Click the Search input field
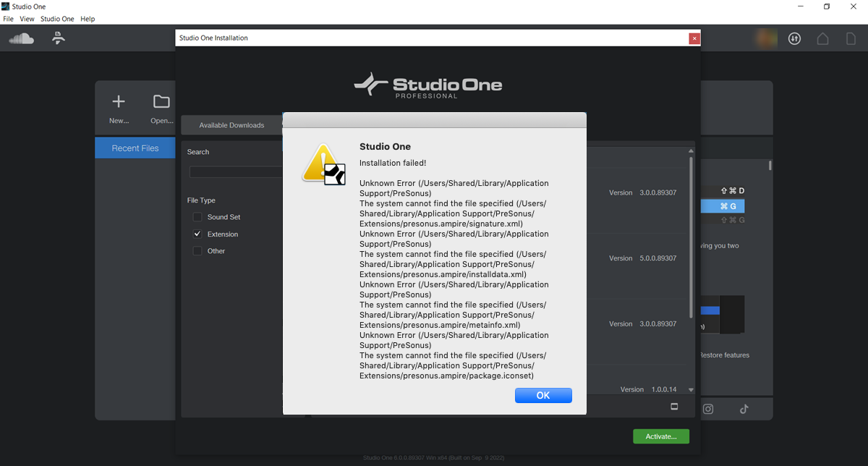 236,172
